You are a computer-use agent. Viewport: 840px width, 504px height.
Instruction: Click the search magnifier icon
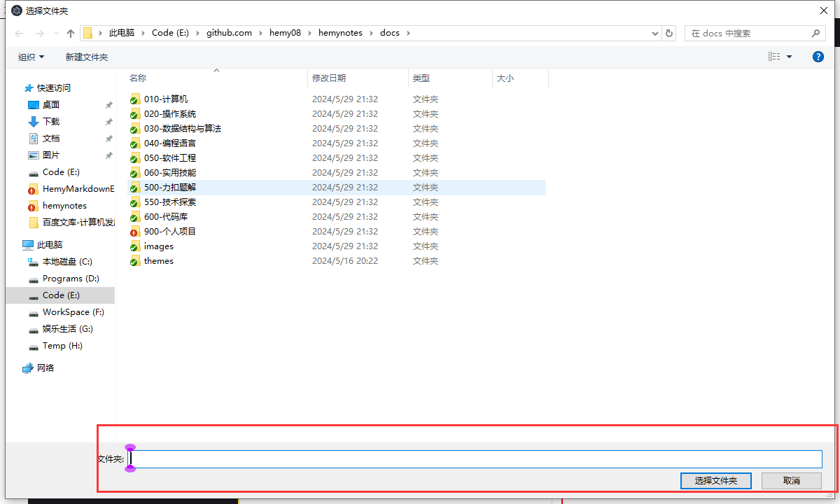815,34
